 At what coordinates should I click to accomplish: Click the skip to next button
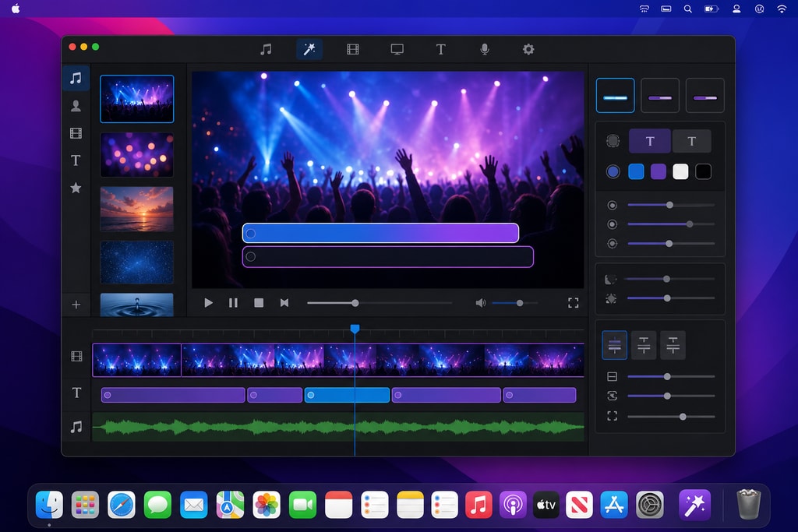click(284, 303)
